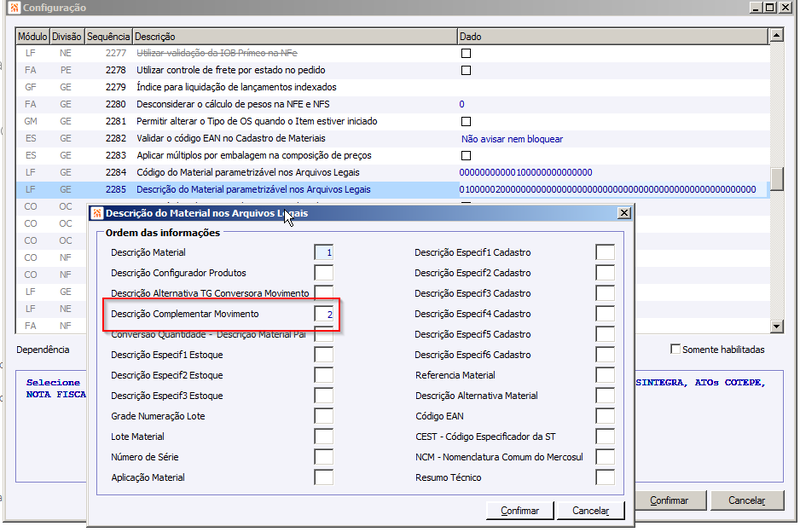Viewport: 800px width, 532px height.
Task: Select row 2282 Validar o código EAN
Action: (392, 138)
